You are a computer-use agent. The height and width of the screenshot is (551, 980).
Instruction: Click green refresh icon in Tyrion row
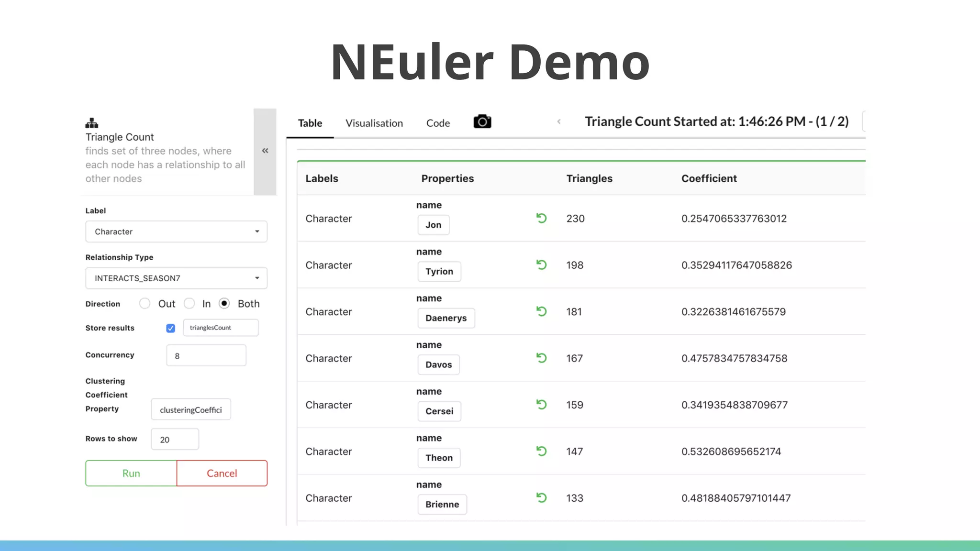click(x=541, y=265)
